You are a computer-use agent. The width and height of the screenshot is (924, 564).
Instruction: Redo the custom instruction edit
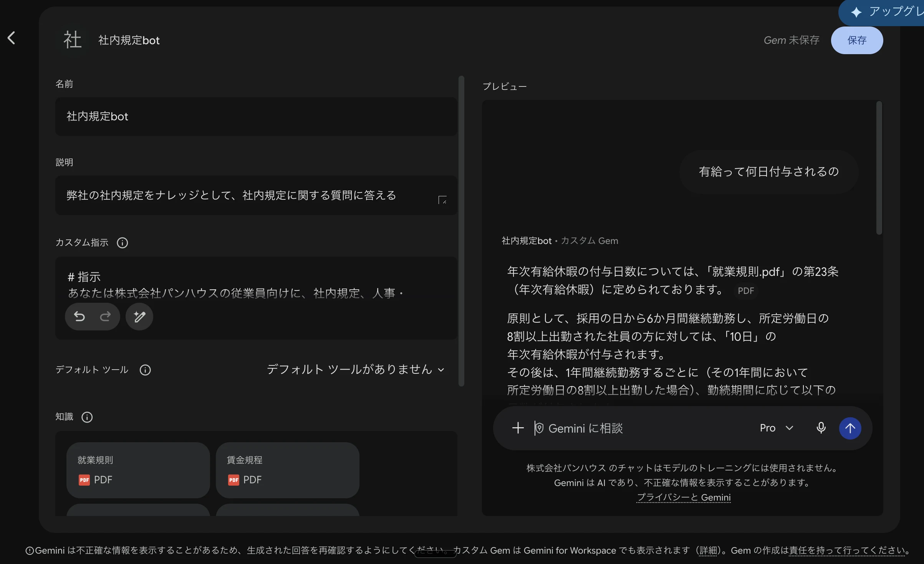[x=105, y=317]
